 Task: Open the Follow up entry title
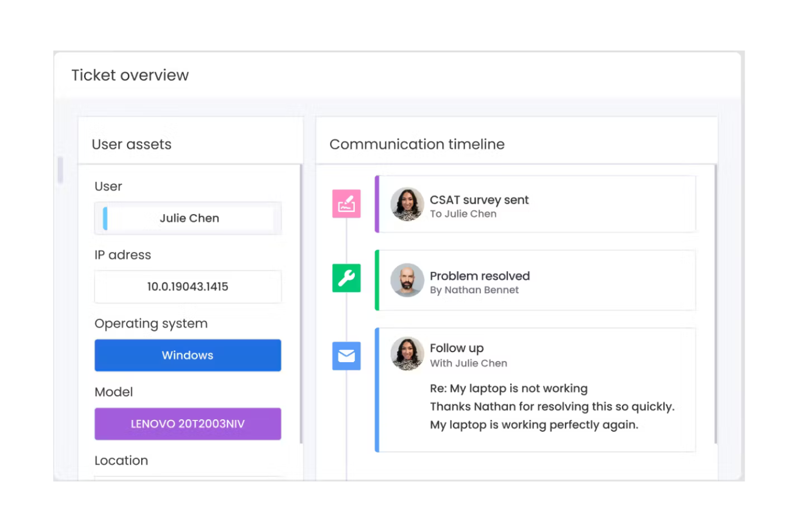[457, 348]
